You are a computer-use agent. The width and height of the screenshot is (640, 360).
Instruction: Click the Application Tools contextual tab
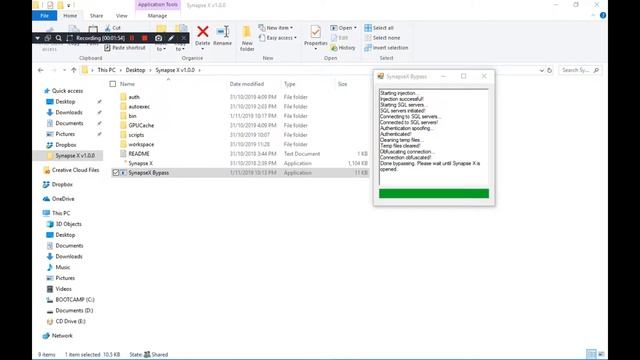tap(158, 5)
